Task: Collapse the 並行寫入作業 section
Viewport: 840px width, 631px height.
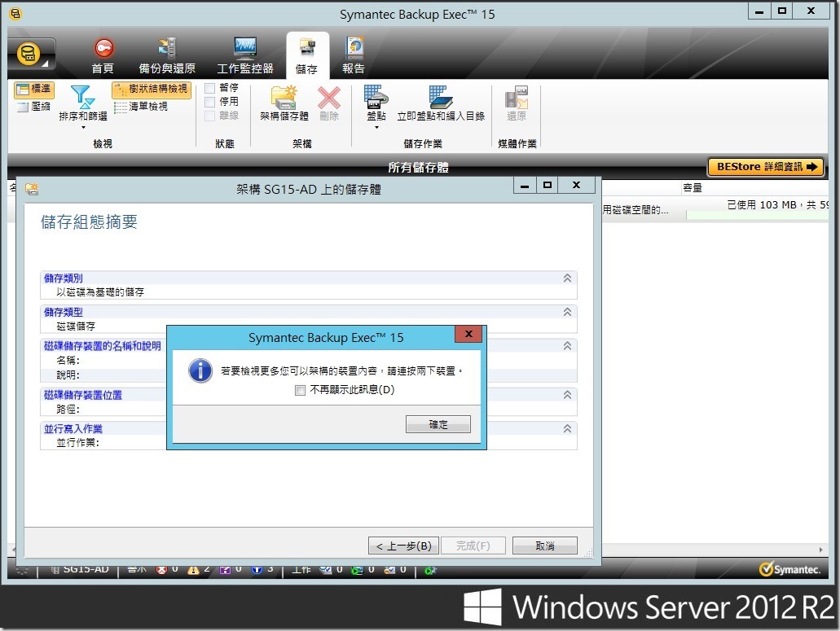Action: pyautogui.click(x=567, y=429)
